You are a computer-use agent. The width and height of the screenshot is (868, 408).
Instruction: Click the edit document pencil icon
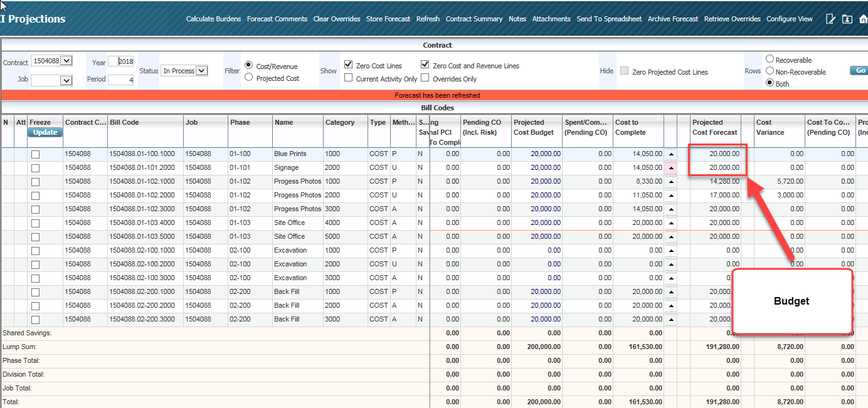pos(831,19)
